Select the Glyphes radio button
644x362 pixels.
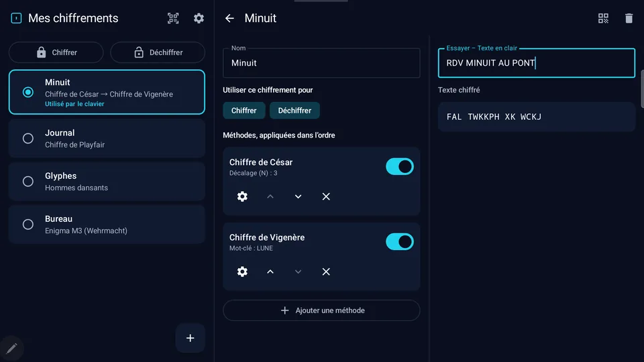tap(28, 182)
